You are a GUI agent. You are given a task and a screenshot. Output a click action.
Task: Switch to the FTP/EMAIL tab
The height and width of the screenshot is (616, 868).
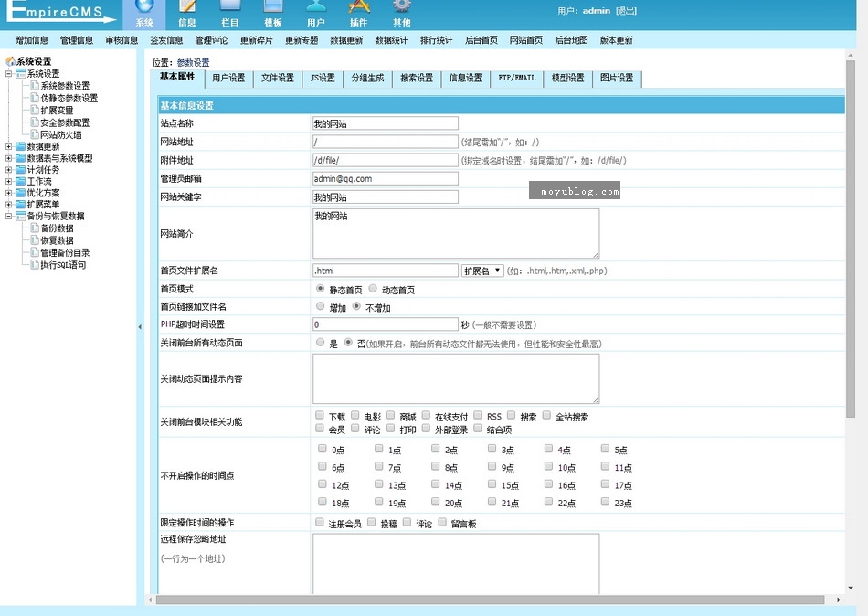pyautogui.click(x=517, y=79)
